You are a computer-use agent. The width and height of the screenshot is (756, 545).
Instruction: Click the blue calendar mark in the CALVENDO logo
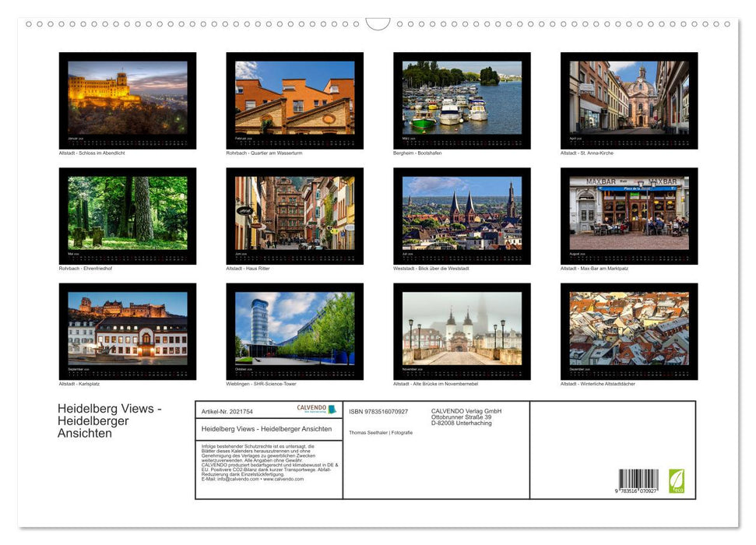331,409
